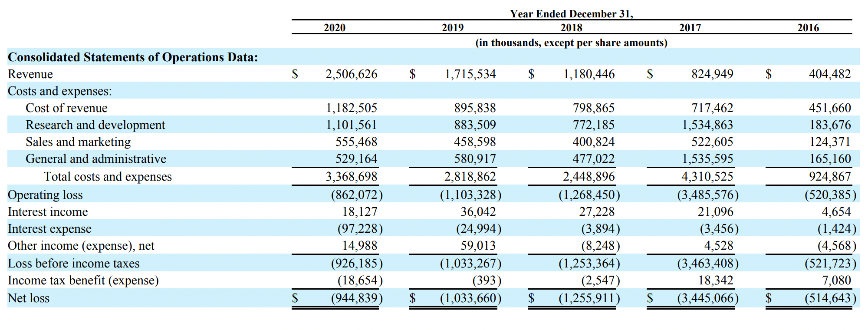This screenshot has width=868, height=330.
Task: Select 2017 total costs 4,310,525
Action: 707,177
